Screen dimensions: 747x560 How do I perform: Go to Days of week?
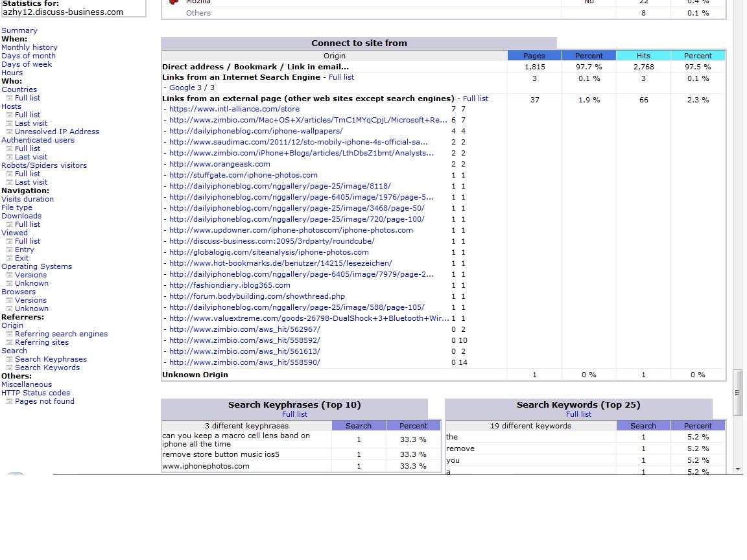click(26, 64)
